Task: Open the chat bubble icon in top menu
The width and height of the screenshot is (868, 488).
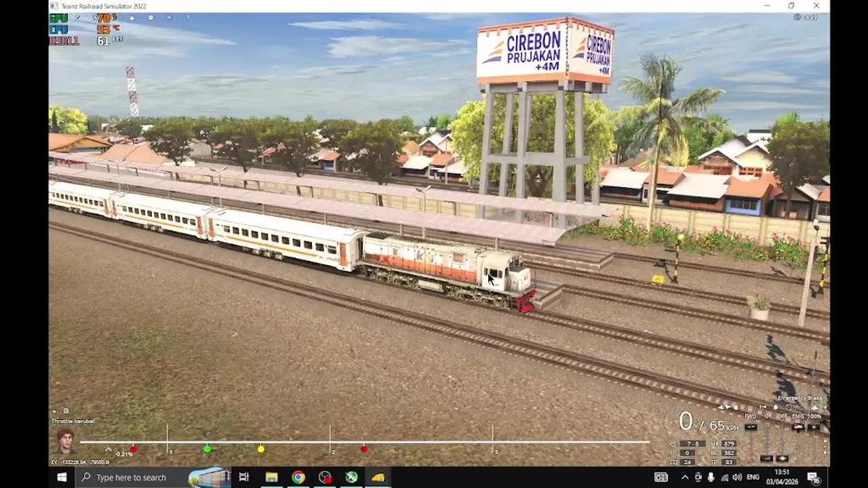Action: point(151,18)
